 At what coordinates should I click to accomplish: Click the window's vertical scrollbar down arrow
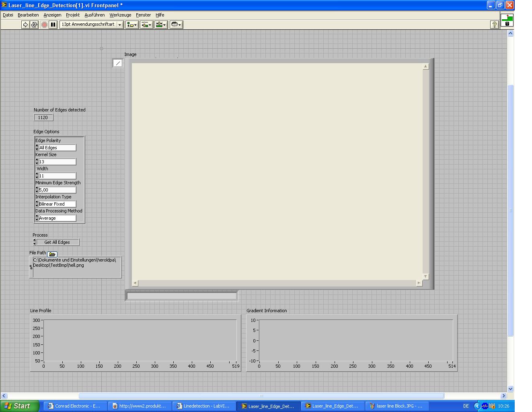point(511,389)
